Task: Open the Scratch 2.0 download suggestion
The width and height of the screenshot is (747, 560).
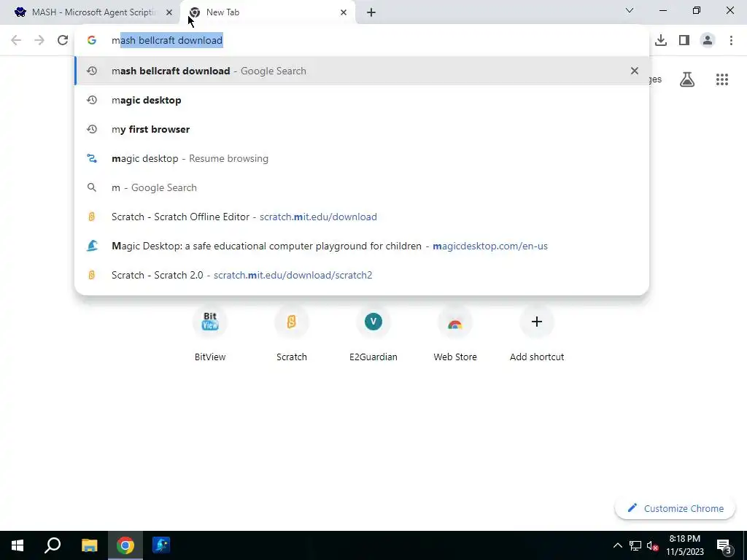Action: point(362,275)
